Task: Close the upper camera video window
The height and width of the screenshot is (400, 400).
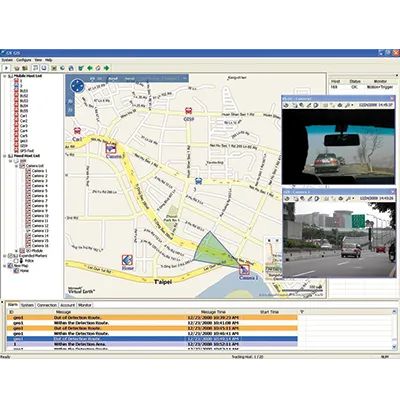Action: click(x=392, y=98)
